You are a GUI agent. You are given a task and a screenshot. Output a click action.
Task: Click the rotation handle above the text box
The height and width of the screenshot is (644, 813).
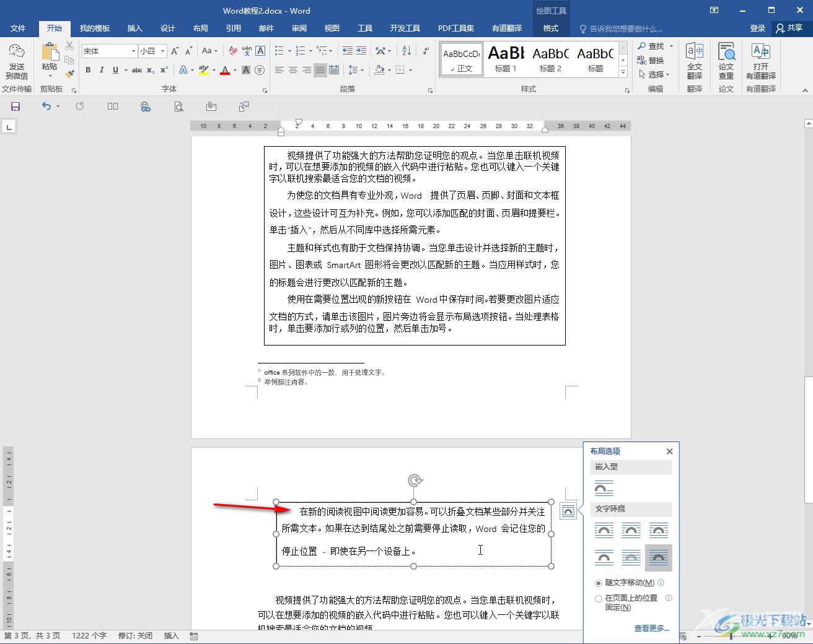(x=415, y=480)
